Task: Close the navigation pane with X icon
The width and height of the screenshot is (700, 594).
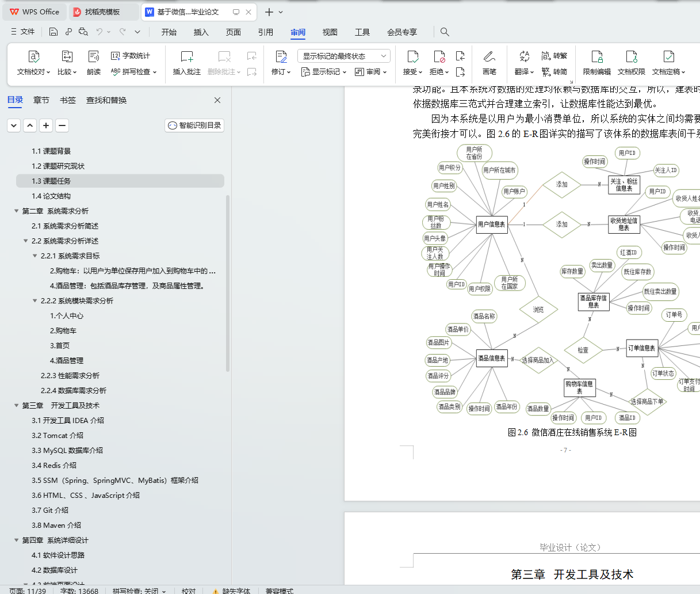Action: (x=217, y=100)
